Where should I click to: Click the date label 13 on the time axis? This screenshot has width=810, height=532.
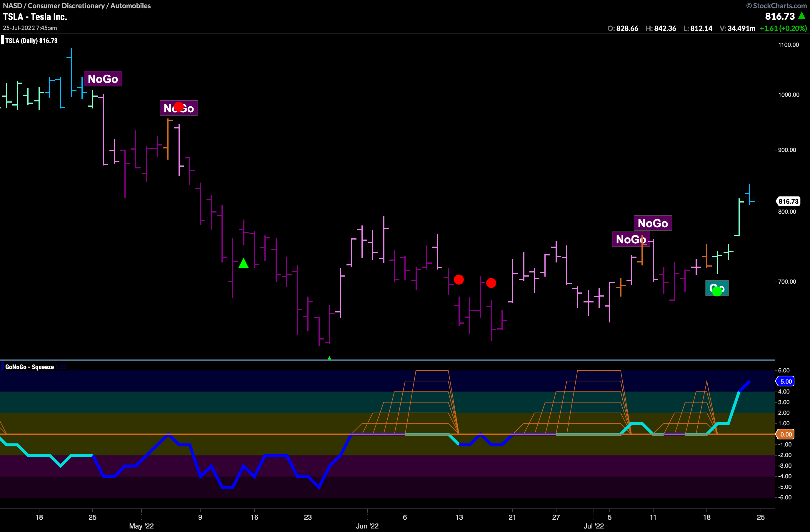tap(459, 517)
